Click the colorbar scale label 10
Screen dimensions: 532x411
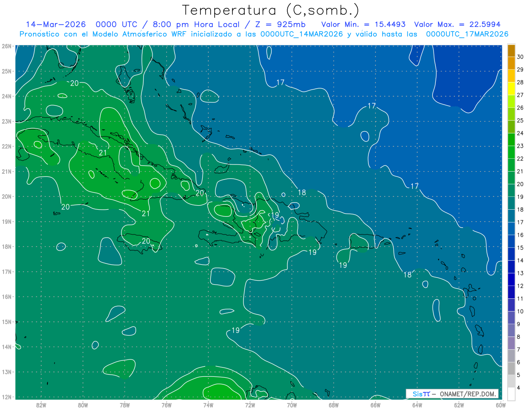(520, 311)
